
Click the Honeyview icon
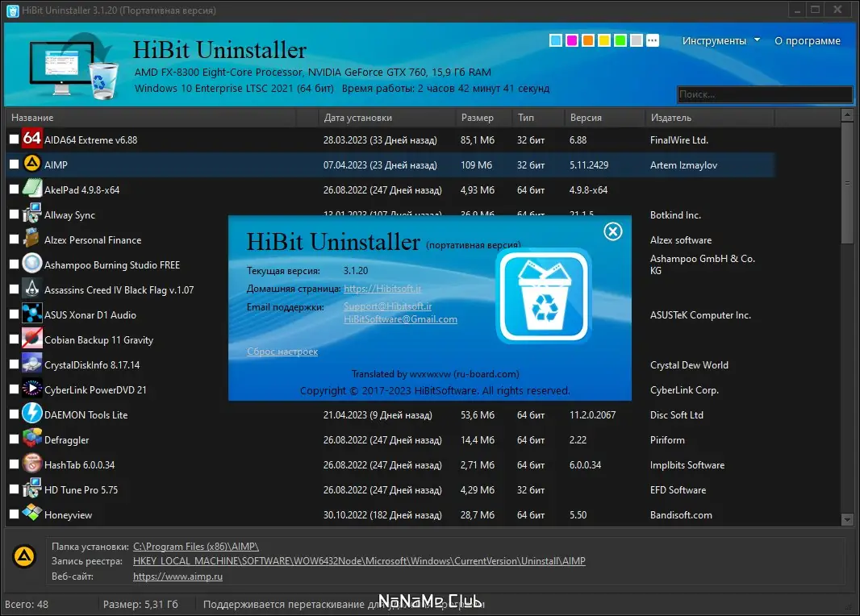(31, 514)
